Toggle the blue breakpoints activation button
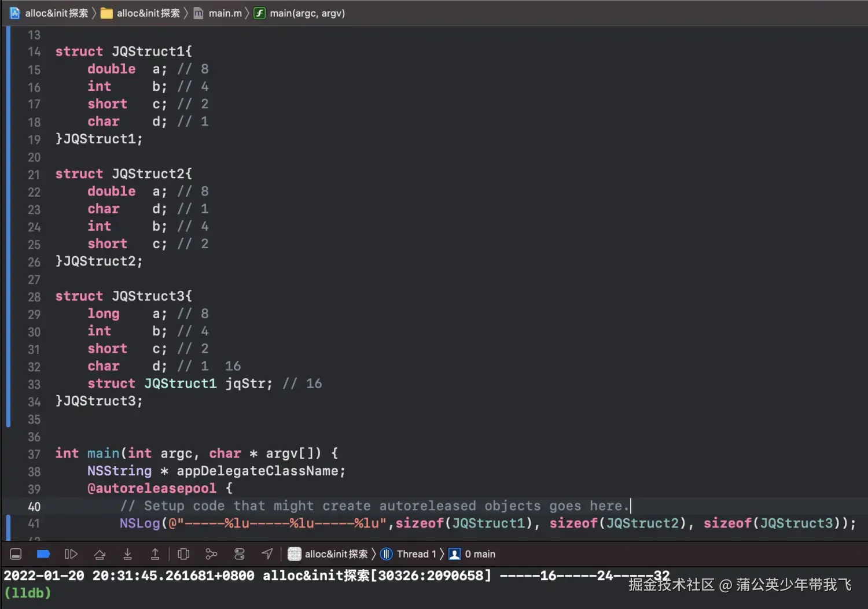 (x=43, y=554)
